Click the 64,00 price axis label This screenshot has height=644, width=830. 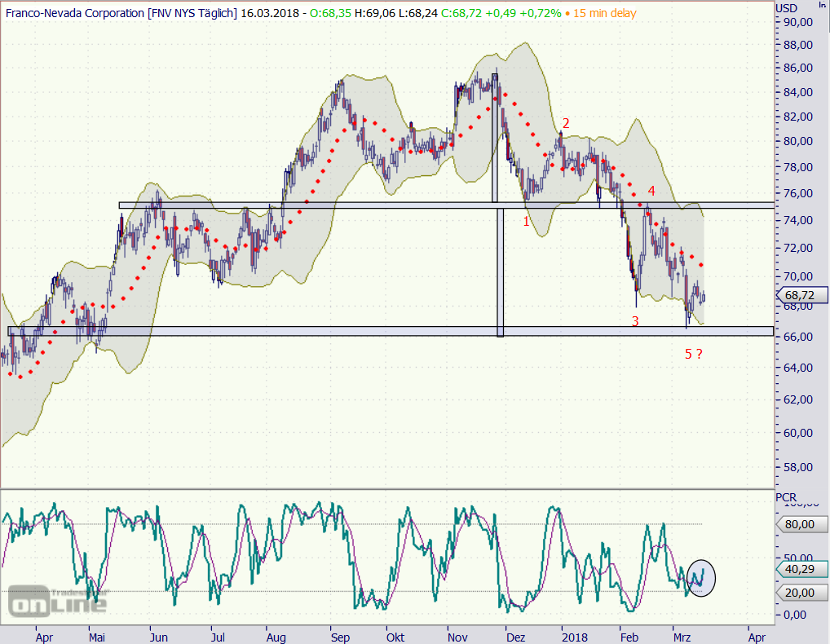(798, 368)
